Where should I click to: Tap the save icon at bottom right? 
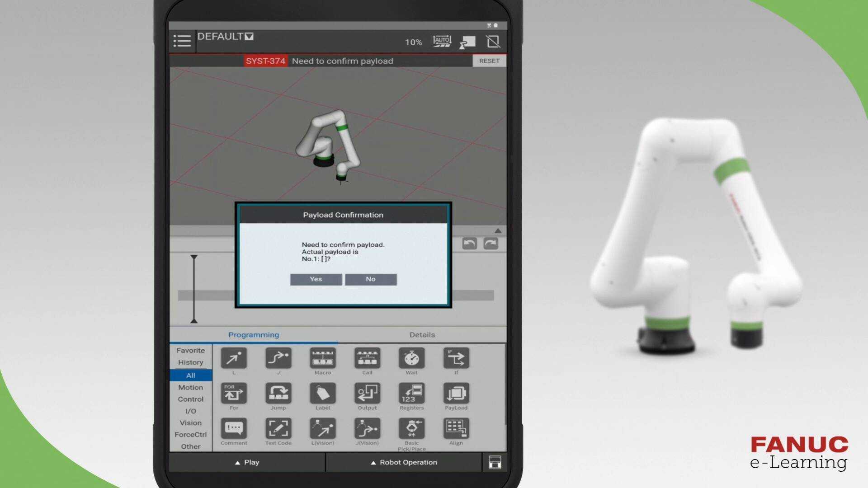495,462
